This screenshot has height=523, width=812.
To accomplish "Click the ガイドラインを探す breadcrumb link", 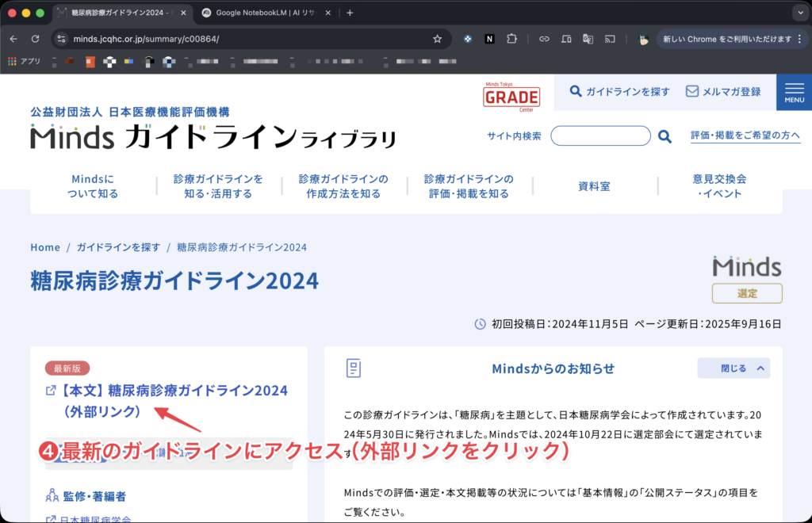I will (118, 247).
